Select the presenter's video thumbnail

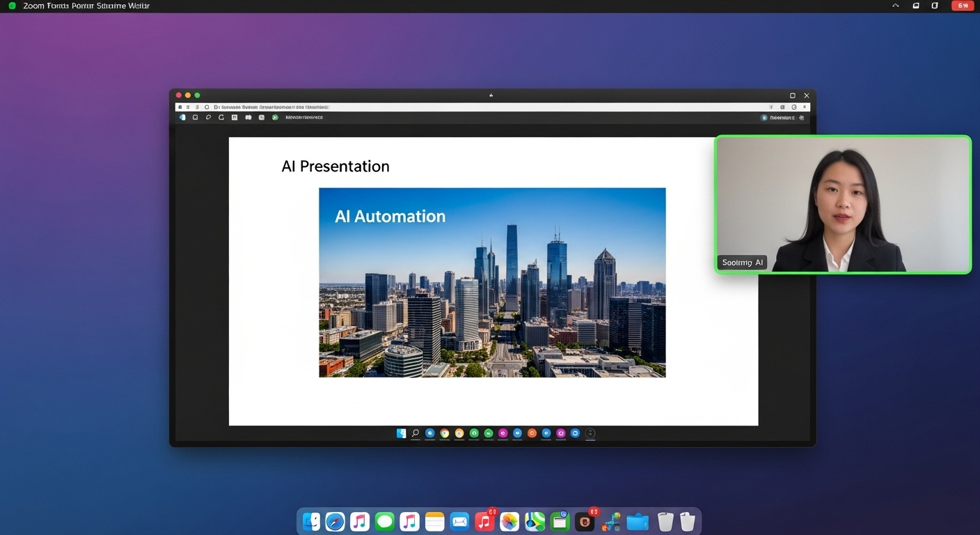point(842,204)
